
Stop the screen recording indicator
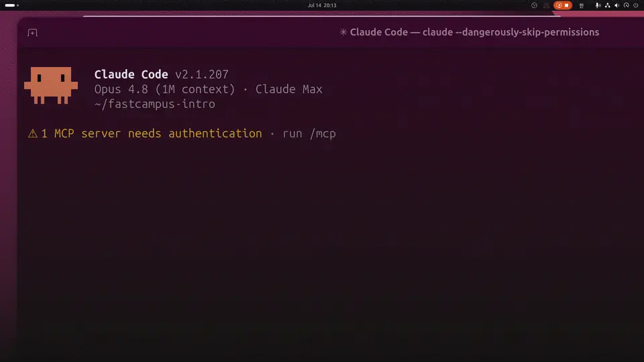pyautogui.click(x=563, y=5)
